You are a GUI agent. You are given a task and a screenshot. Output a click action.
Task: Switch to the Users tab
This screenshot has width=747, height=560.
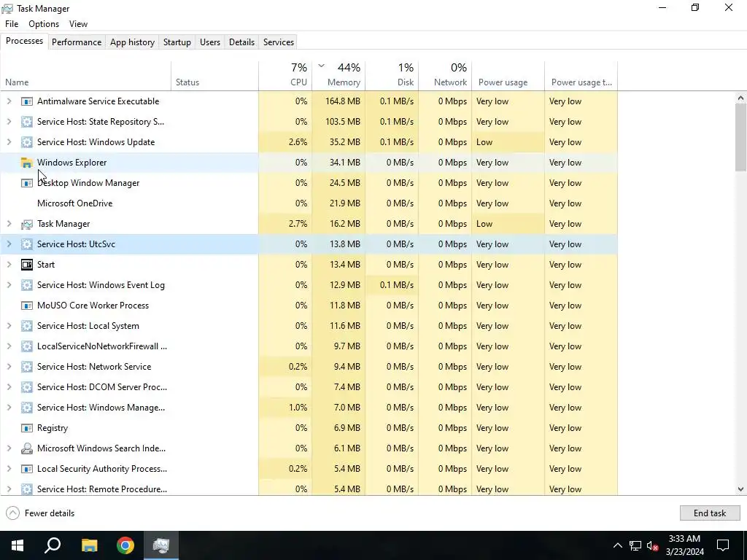(x=210, y=42)
